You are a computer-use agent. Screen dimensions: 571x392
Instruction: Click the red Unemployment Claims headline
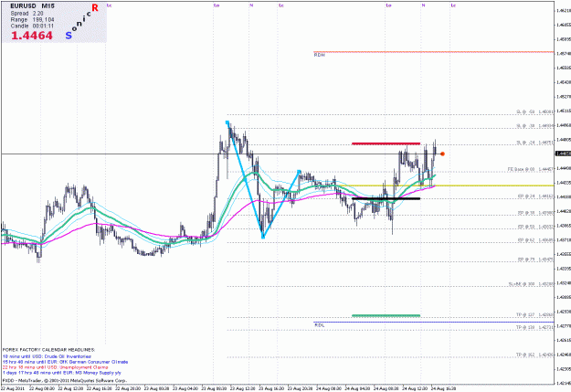click(x=56, y=367)
